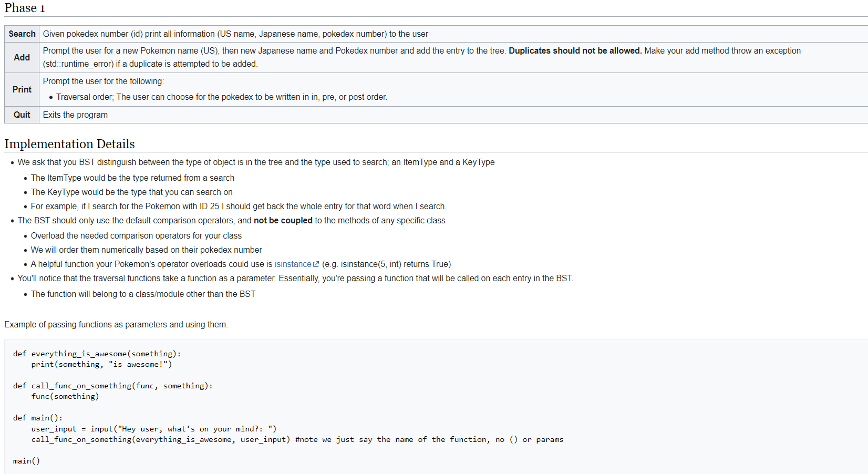Click the bolded Duplicates should not be allowed text
The image size is (868, 474).
tap(575, 50)
